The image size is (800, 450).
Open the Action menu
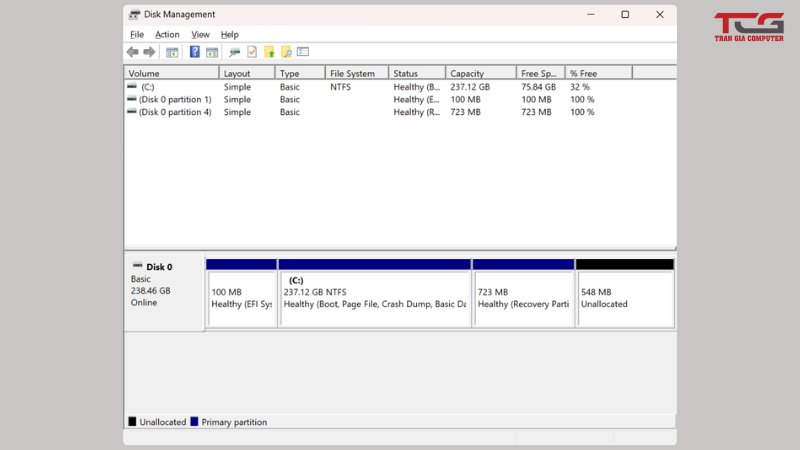coord(167,34)
